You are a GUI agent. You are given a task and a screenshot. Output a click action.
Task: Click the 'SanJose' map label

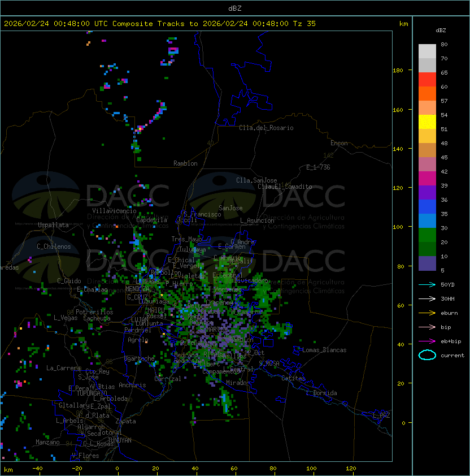(230, 208)
